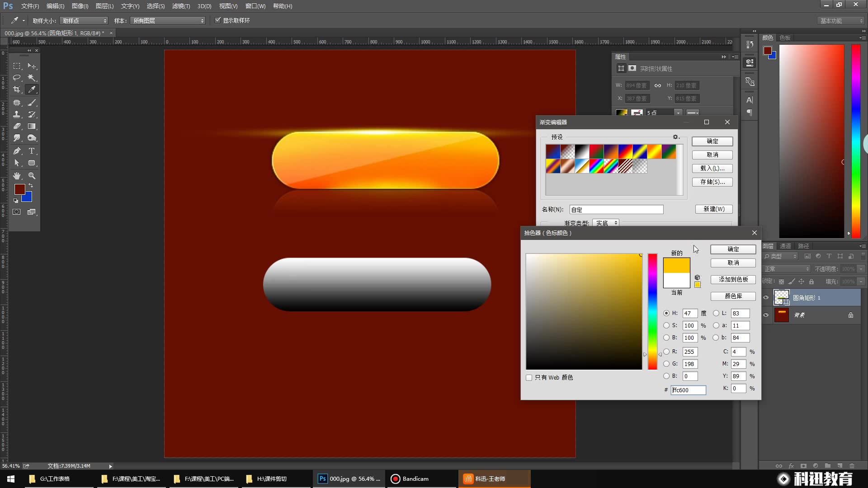
Task: Open the 图像(I) menu
Action: coord(80,6)
